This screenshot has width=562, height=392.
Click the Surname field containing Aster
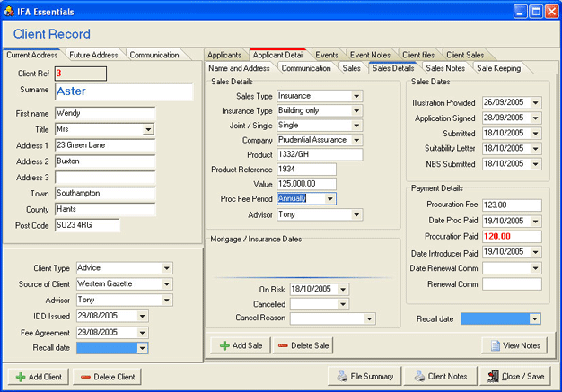(124, 91)
